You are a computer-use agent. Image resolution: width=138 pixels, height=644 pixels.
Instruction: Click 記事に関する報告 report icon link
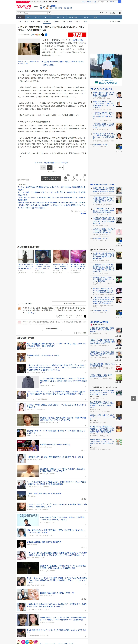(x=24, y=180)
